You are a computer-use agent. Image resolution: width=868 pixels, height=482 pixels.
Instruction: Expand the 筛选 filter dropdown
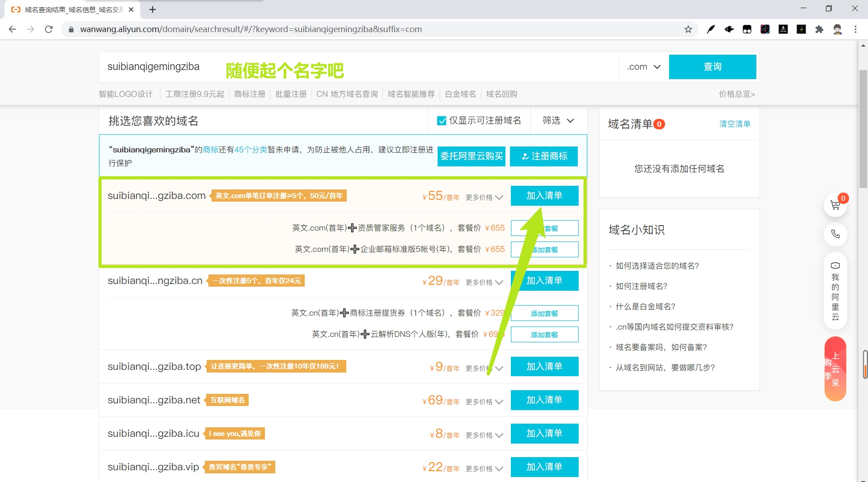click(x=558, y=120)
